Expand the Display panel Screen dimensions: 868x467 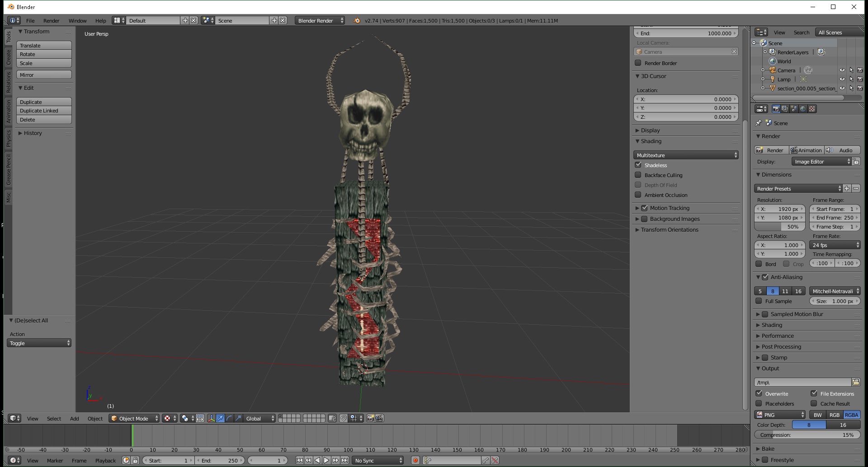coord(650,131)
